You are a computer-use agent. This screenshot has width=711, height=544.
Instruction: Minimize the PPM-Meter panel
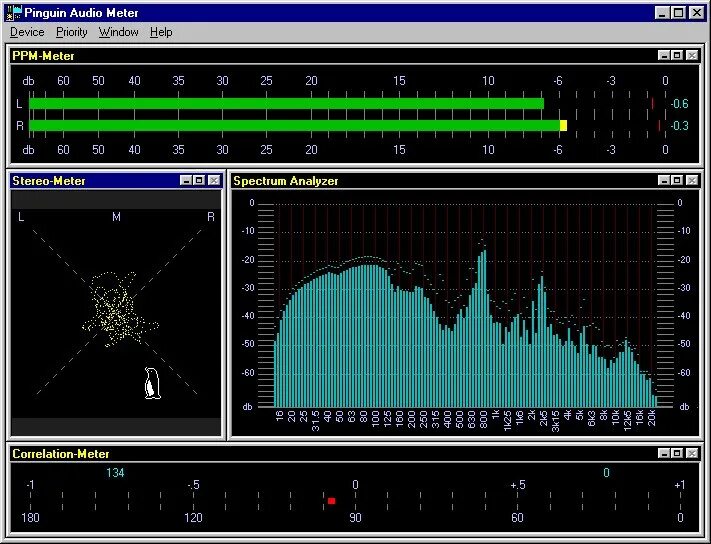[x=664, y=55]
